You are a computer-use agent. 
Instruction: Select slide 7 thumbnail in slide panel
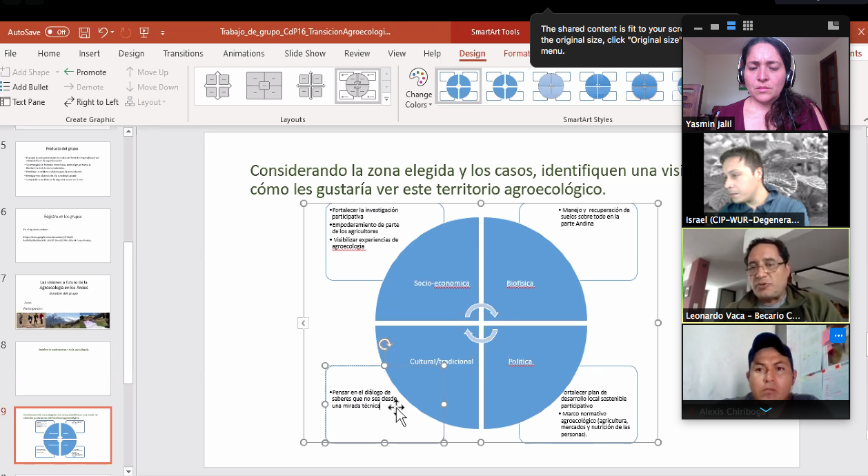63,301
